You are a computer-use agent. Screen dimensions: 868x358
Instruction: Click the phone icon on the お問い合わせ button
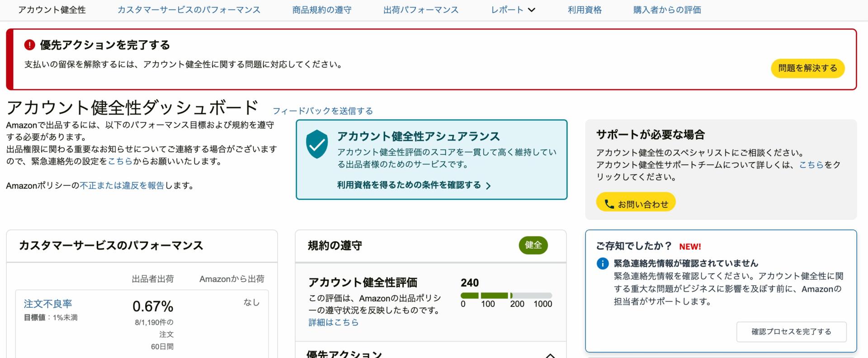coord(609,204)
